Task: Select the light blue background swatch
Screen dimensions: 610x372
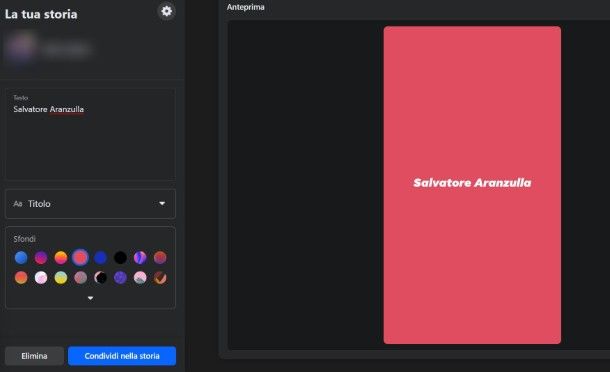Action: (21, 257)
